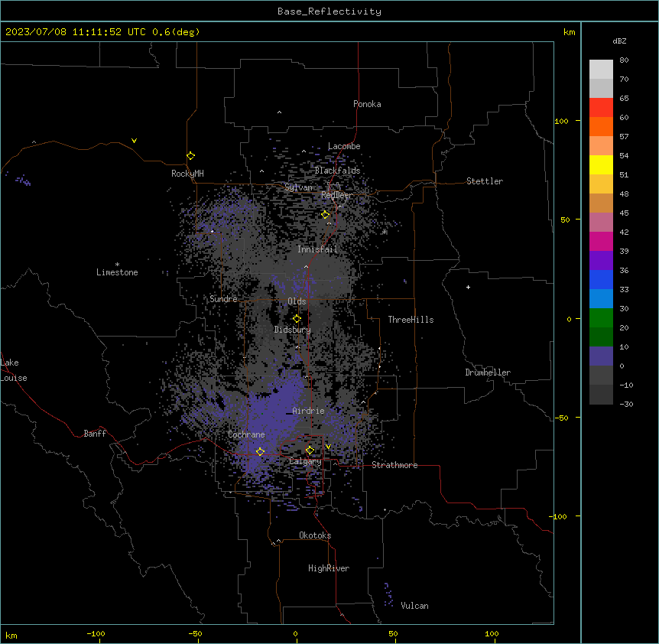Click the Vulcan label
The width and height of the screenshot is (659, 644).
tap(415, 606)
